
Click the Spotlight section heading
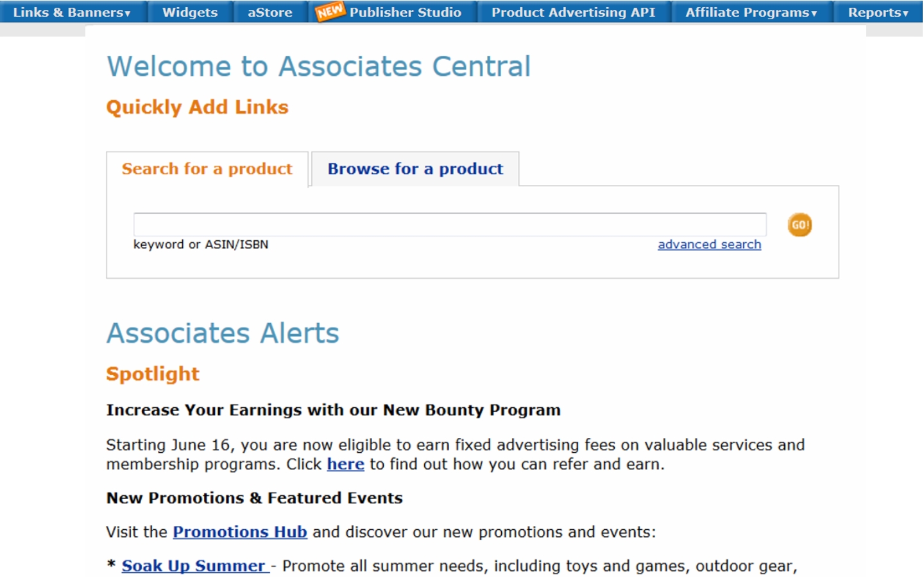152,374
